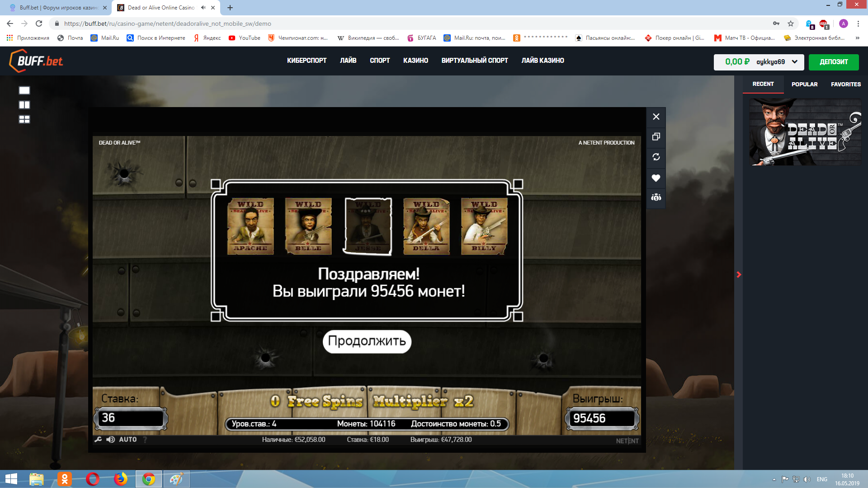Image resolution: width=868 pixels, height=488 pixels.
Task: Launch Opera from the taskbar
Action: click(x=93, y=479)
